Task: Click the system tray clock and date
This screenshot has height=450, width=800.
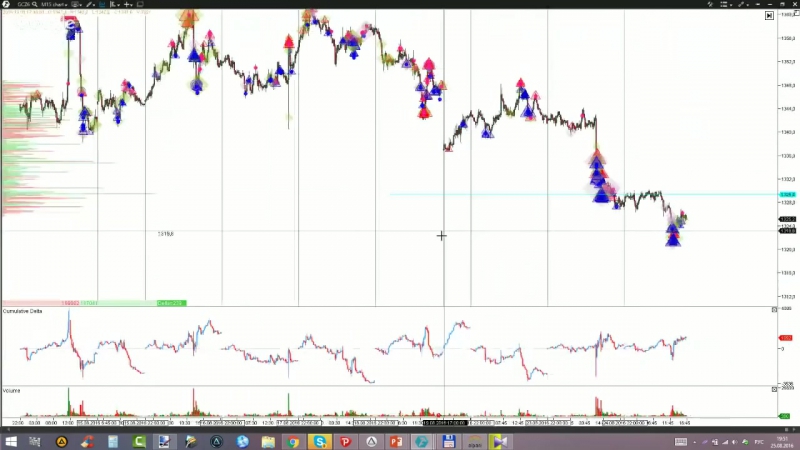Action: [x=781, y=442]
